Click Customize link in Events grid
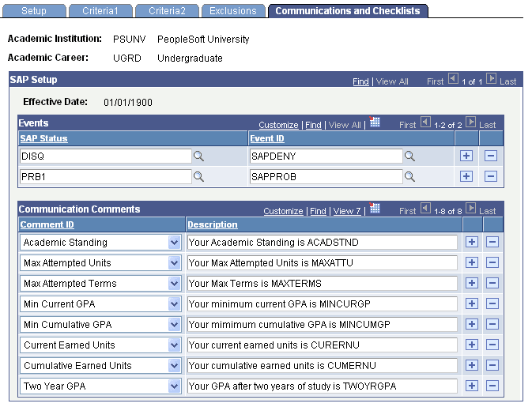This screenshot has height=407, width=532. [x=278, y=125]
